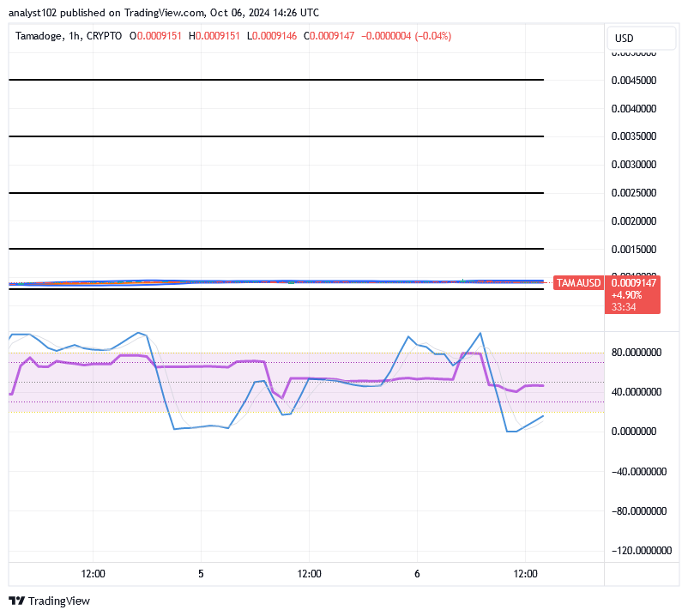Click the TradingView logo at the bottom
The height and width of the screenshot is (616, 688).
[x=49, y=601]
